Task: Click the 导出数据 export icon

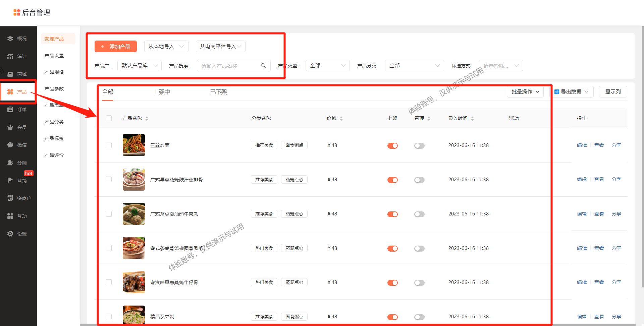Action: point(557,92)
